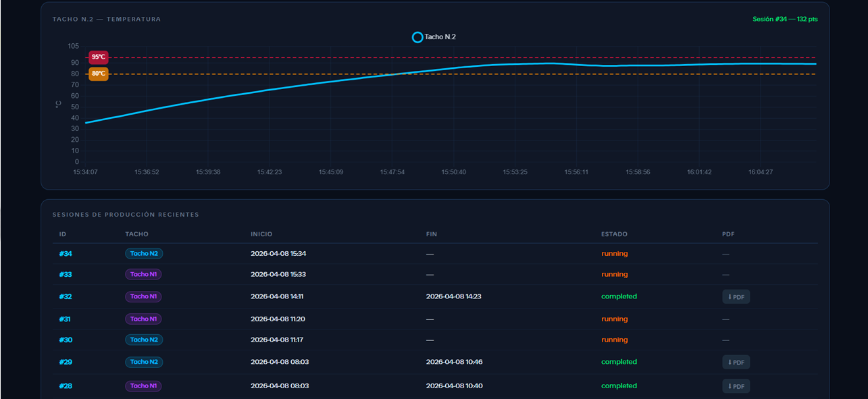Open session #33 link
Screen dimensions: 868x399
point(66,275)
